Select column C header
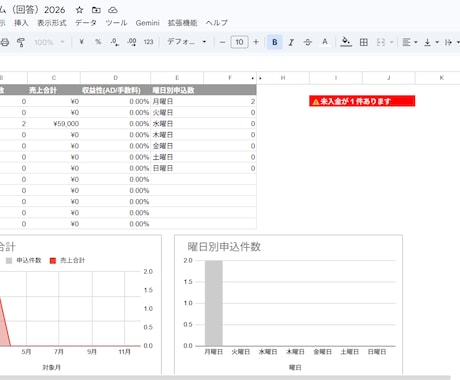The width and height of the screenshot is (460, 380). click(54, 78)
